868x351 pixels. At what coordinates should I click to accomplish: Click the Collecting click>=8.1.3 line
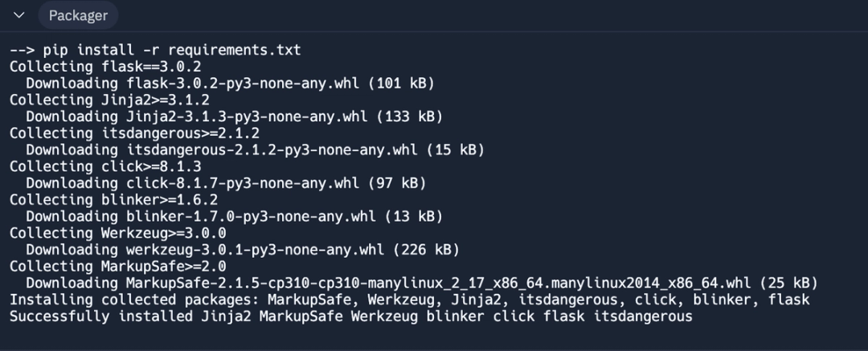(105, 166)
